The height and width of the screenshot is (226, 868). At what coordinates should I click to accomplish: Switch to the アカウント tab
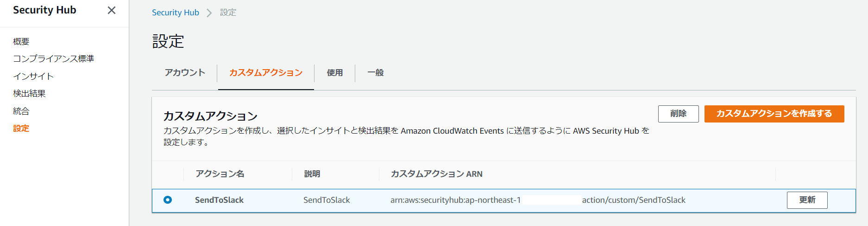click(185, 72)
